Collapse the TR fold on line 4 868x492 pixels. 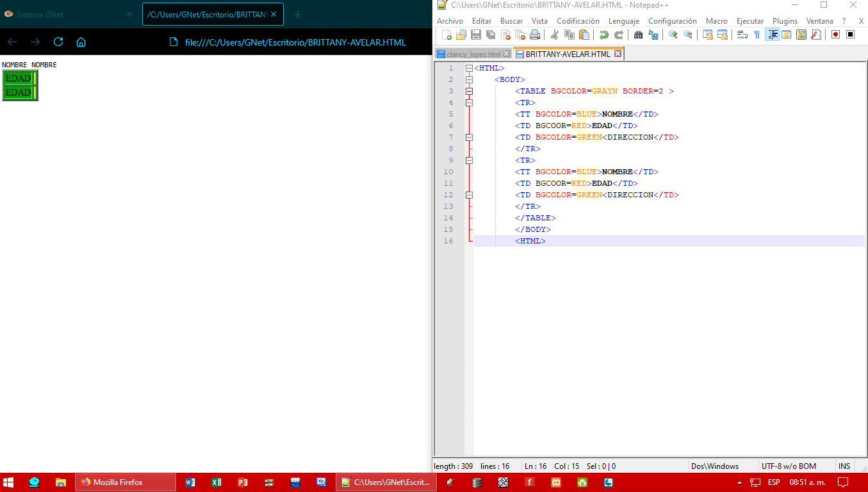pos(469,102)
